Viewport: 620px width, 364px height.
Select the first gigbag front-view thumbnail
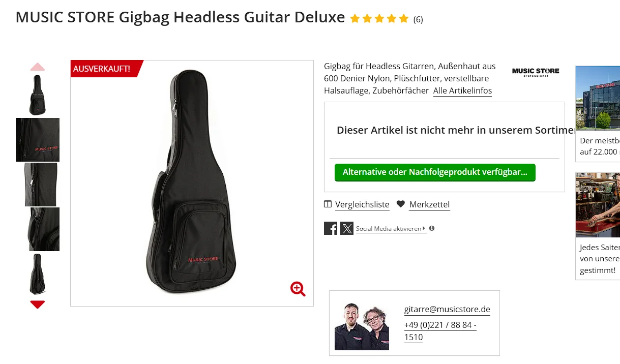click(38, 95)
